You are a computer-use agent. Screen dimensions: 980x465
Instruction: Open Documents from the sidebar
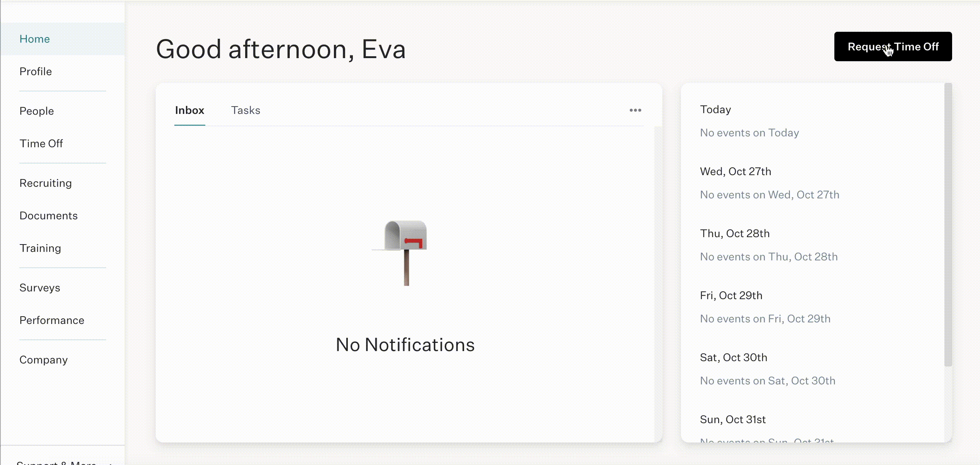click(x=48, y=216)
